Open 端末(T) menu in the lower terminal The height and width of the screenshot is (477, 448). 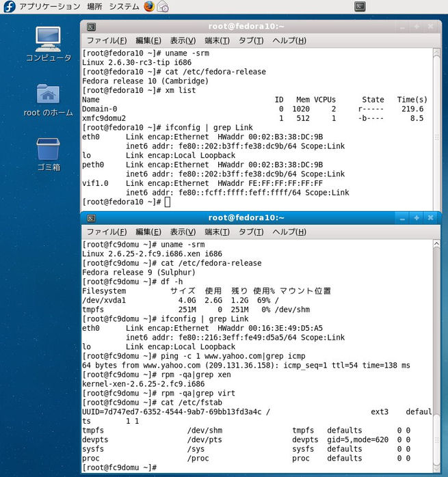click(x=217, y=232)
